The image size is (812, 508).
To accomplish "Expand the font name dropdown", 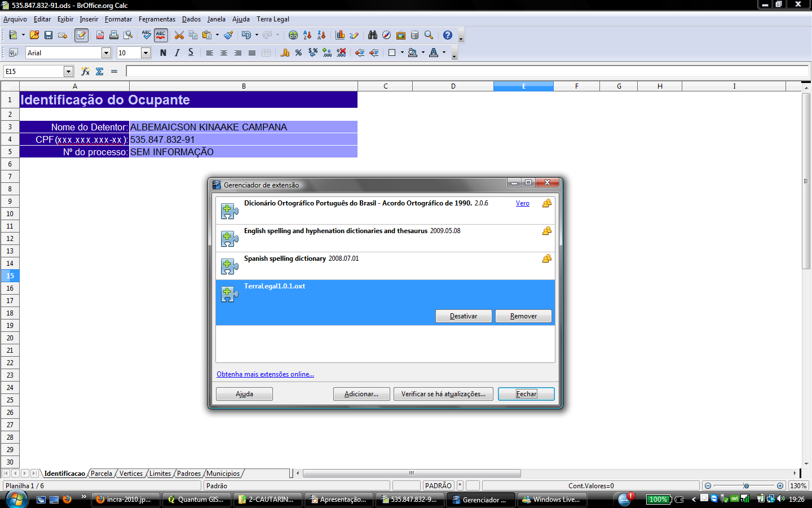I will [106, 52].
